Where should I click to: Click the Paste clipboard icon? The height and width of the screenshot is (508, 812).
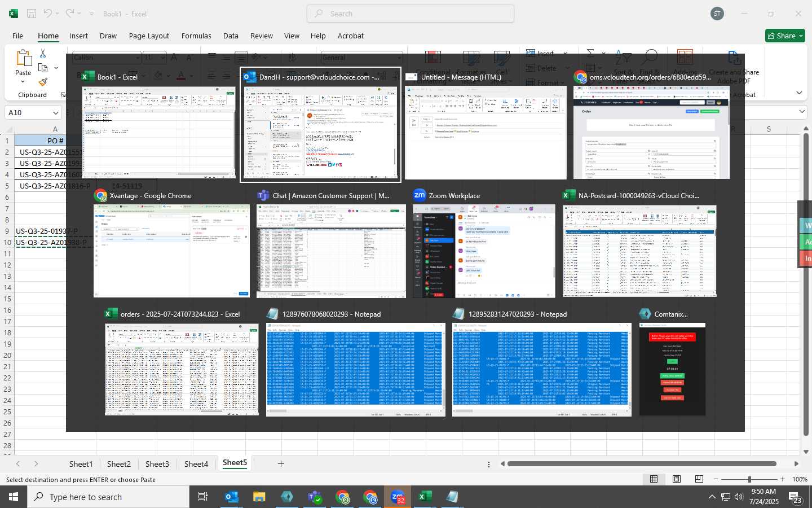[23, 58]
